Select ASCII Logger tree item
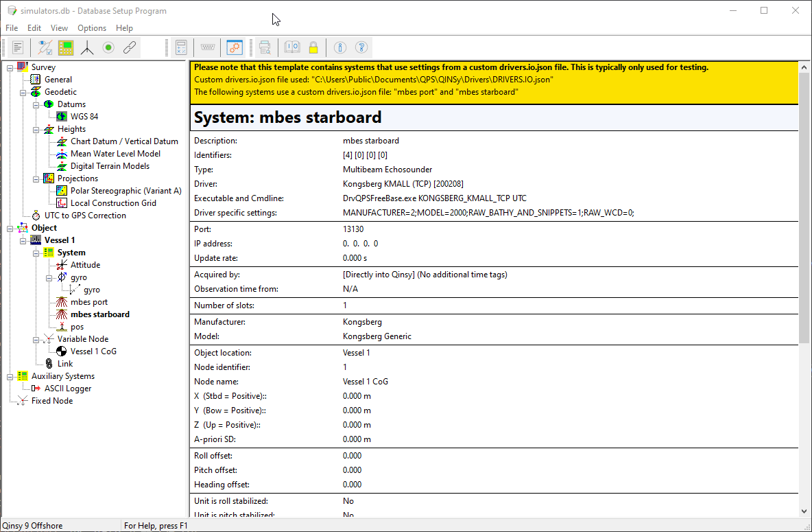The image size is (812, 532). pyautogui.click(x=68, y=389)
